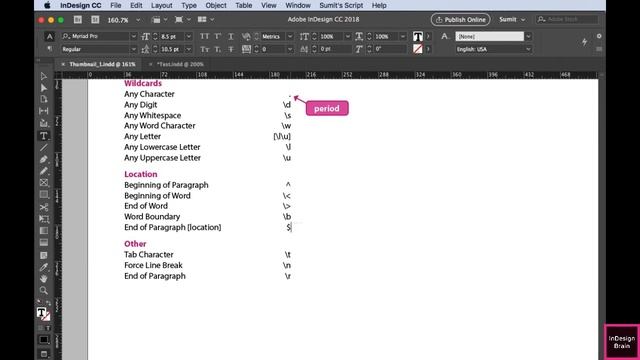Open the File menu
The height and width of the screenshot is (360, 640).
[116, 5]
